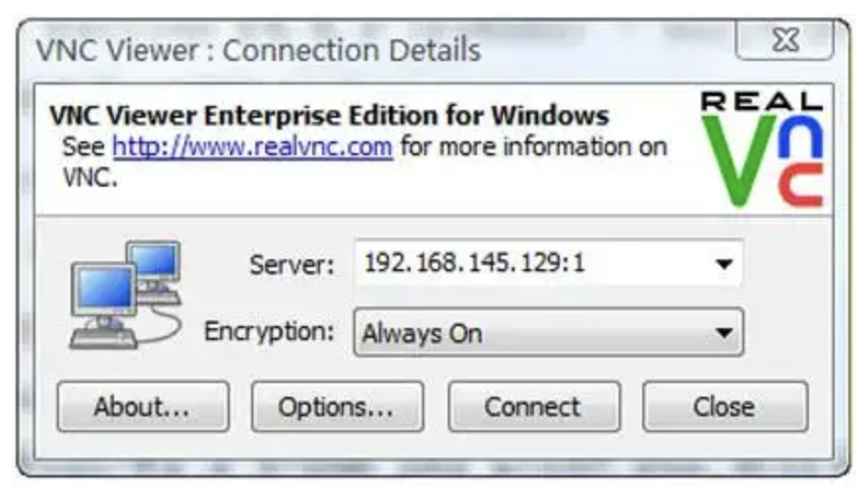Click the Encryption label
Image resolution: width=868 pixels, height=497 pixels.
tap(269, 332)
